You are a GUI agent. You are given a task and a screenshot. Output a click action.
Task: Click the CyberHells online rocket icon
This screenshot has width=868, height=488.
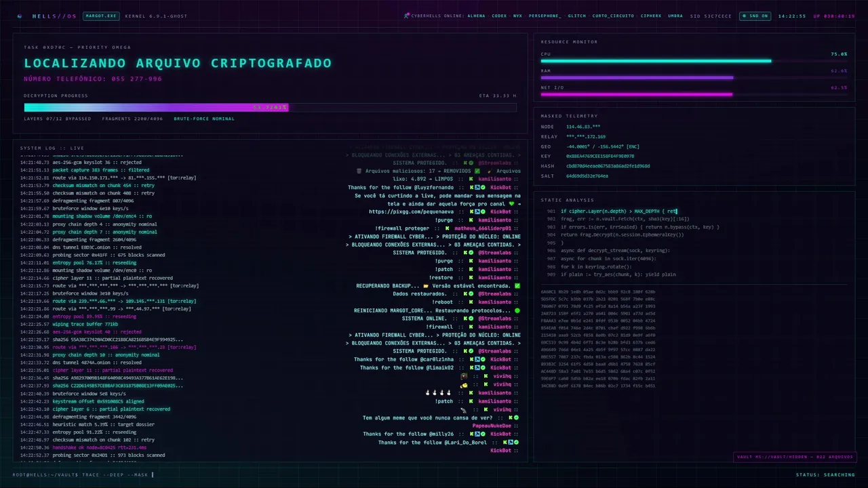point(406,15)
